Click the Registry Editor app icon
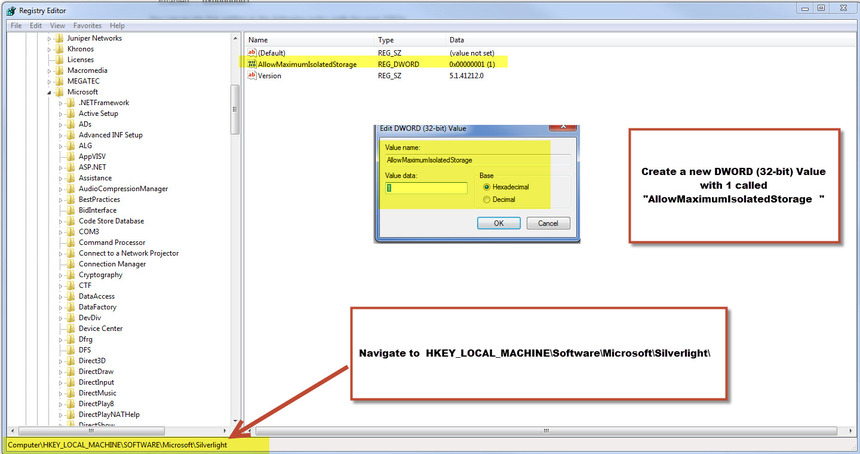860x454 pixels. pos(11,10)
